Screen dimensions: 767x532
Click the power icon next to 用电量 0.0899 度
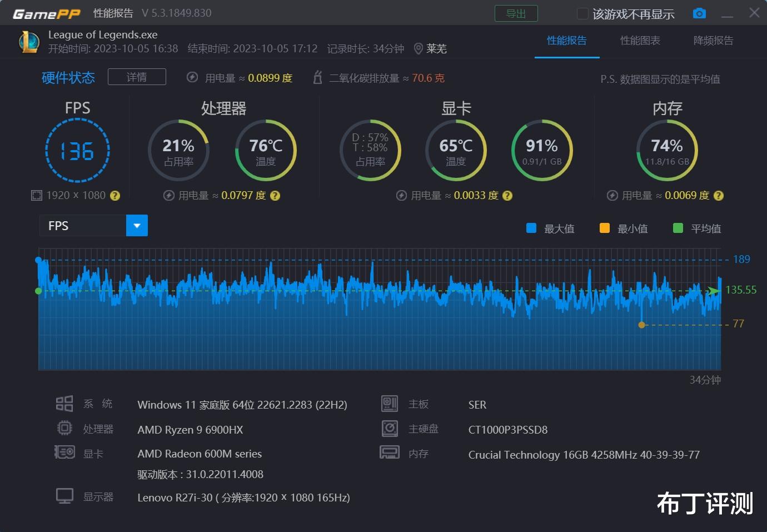[x=192, y=77]
